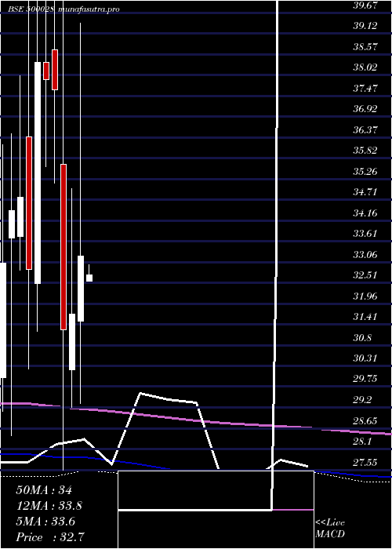Image resolution: width=392 pixels, height=549 pixels.
Task: Open the <<Live MACD label
Action: [x=330, y=529]
